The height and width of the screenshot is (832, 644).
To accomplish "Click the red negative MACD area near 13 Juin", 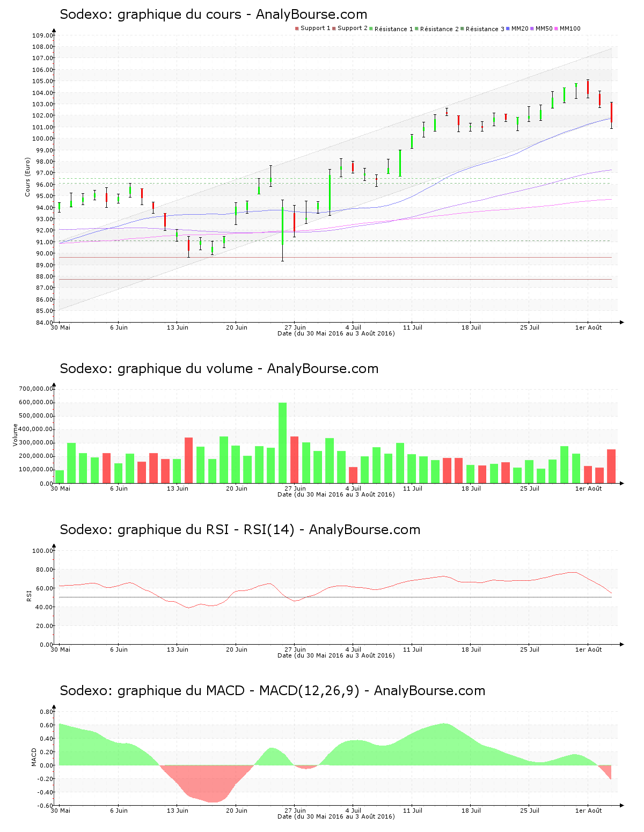I will [x=207, y=784].
